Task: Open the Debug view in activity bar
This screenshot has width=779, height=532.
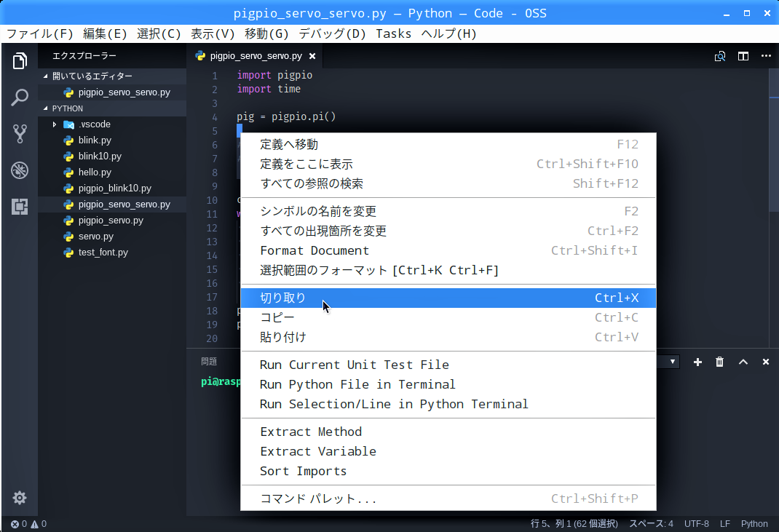Action: click(x=20, y=170)
